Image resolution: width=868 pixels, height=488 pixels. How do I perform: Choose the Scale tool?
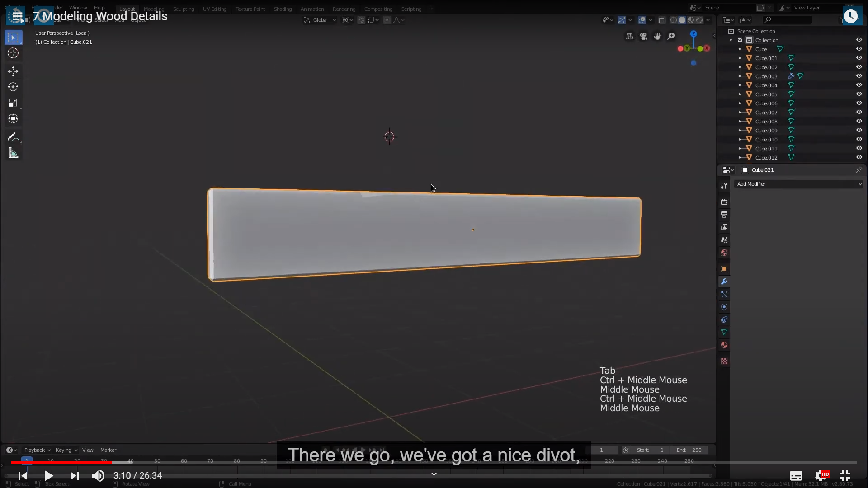pos(13,103)
